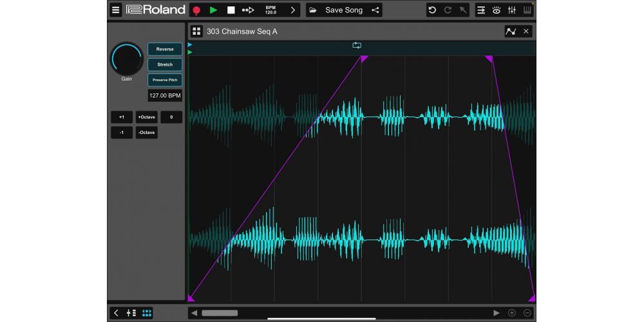Open the hamburger main menu
644x322 pixels.
coord(116,10)
